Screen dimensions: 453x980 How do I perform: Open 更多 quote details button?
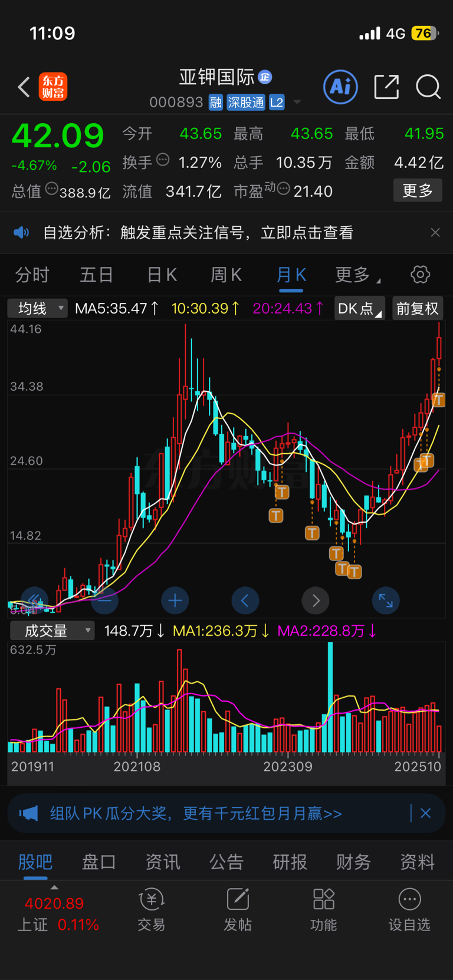pyautogui.click(x=418, y=190)
